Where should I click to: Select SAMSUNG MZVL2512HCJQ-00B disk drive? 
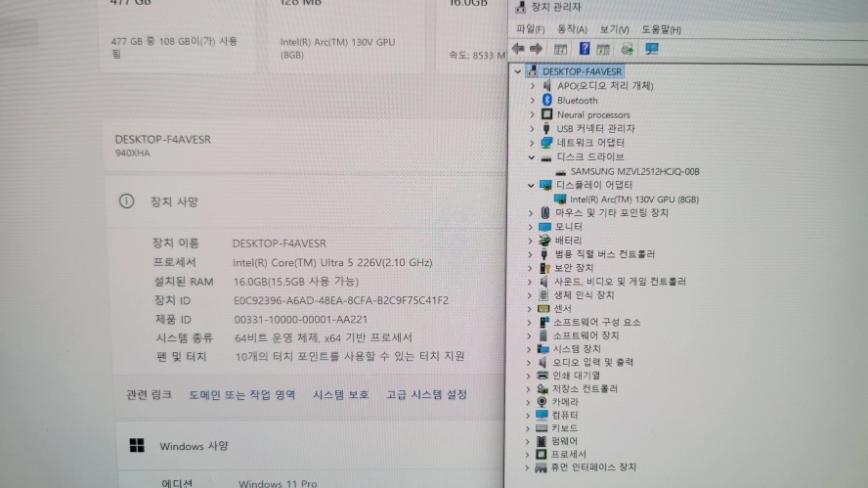click(634, 172)
